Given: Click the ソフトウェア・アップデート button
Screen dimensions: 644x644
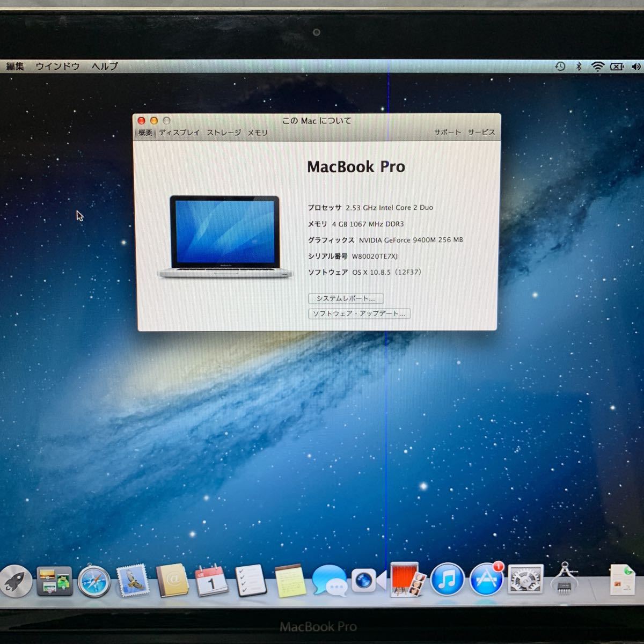Looking at the screenshot, I should tap(359, 313).
